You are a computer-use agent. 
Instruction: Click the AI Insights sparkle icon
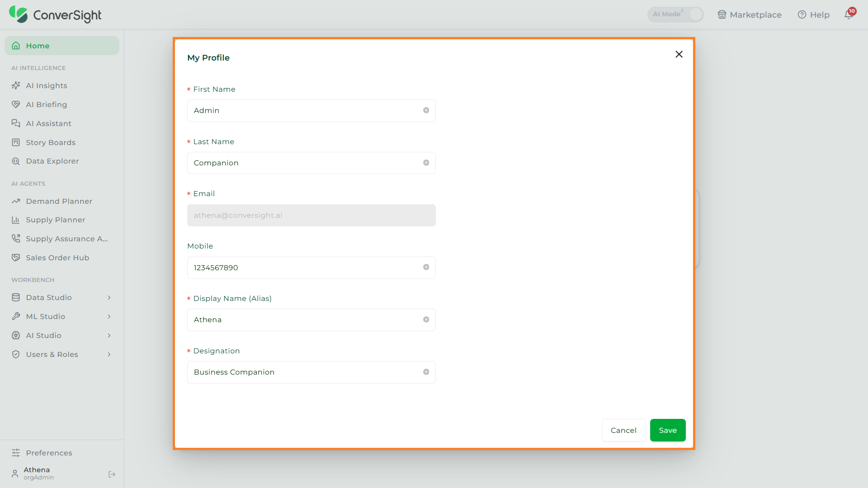(16, 85)
